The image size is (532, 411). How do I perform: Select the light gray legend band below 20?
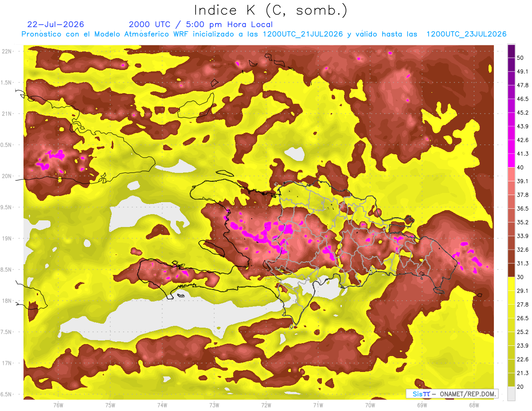(511, 394)
